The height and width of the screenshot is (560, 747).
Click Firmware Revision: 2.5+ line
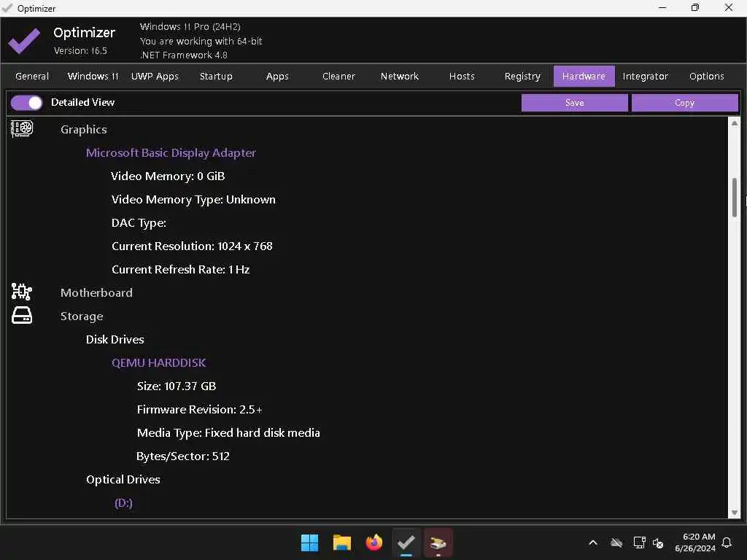pyautogui.click(x=199, y=410)
